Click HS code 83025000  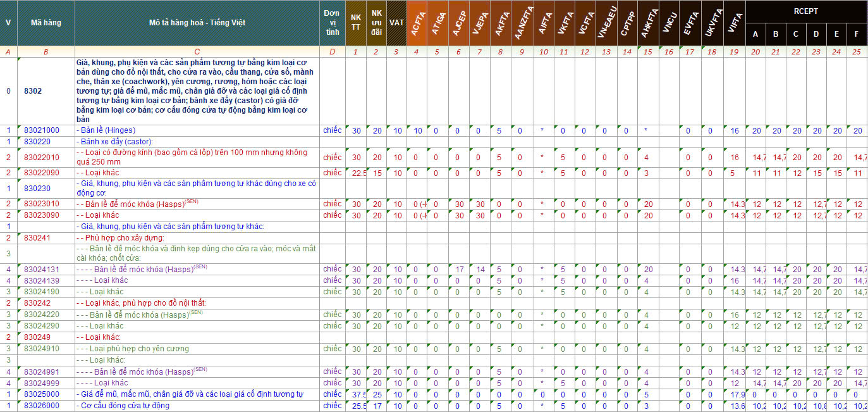42,394
